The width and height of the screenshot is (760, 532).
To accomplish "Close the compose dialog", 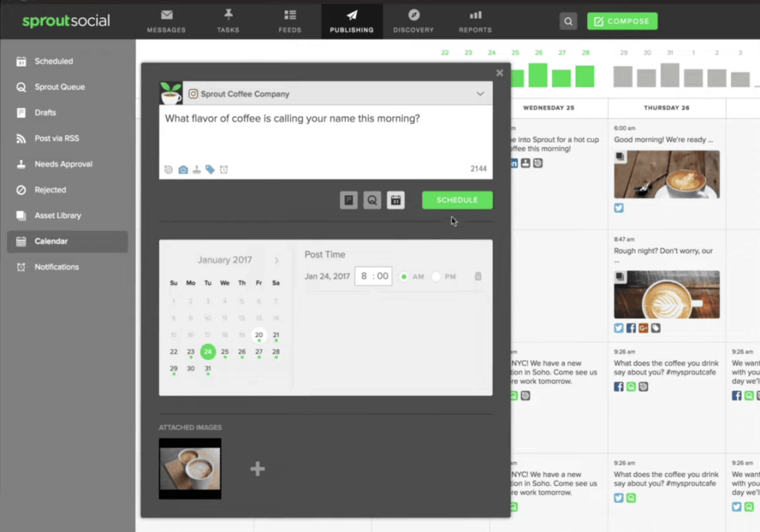I will pyautogui.click(x=499, y=73).
